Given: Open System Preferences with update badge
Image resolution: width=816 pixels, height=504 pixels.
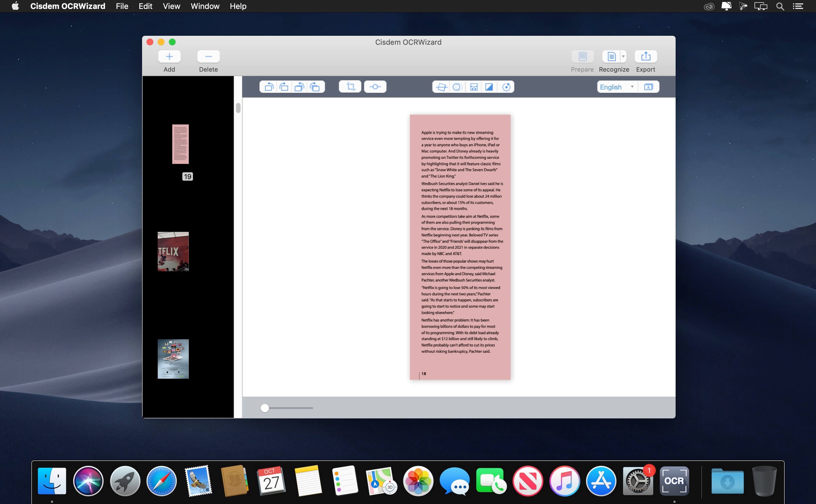Looking at the screenshot, I should point(638,480).
